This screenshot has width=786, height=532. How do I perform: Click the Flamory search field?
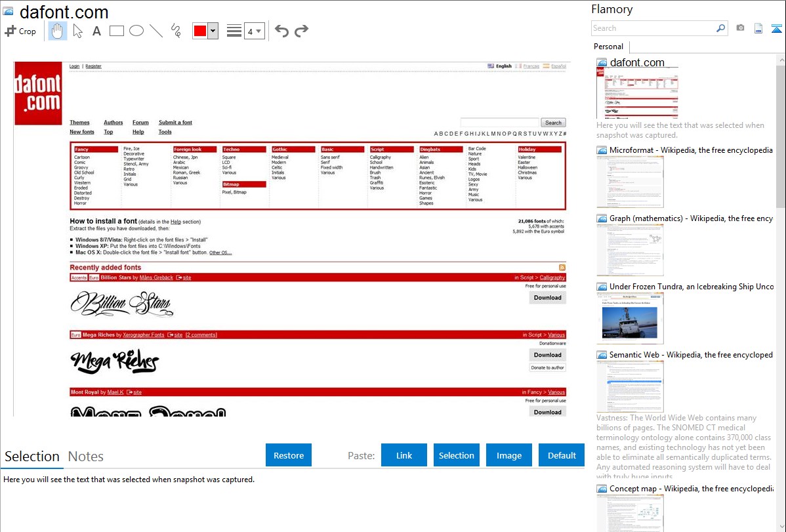click(653, 28)
